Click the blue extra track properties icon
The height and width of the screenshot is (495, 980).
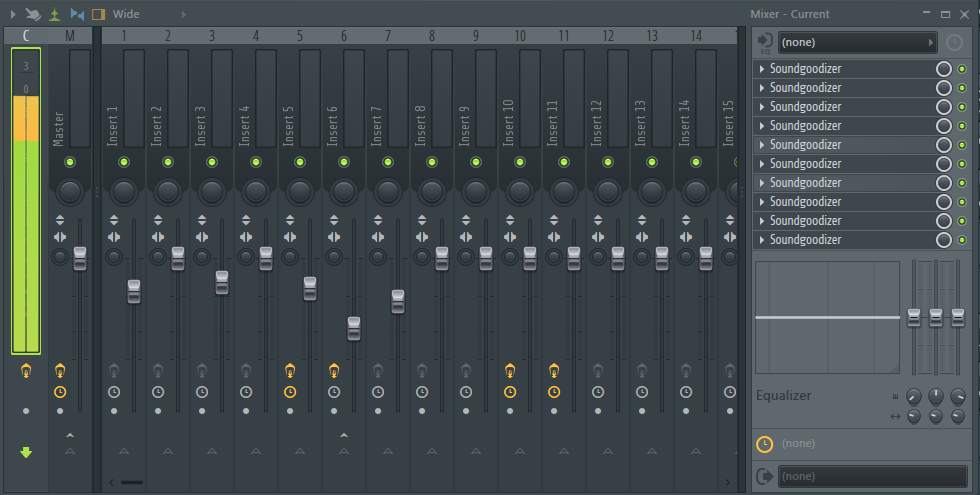click(77, 14)
